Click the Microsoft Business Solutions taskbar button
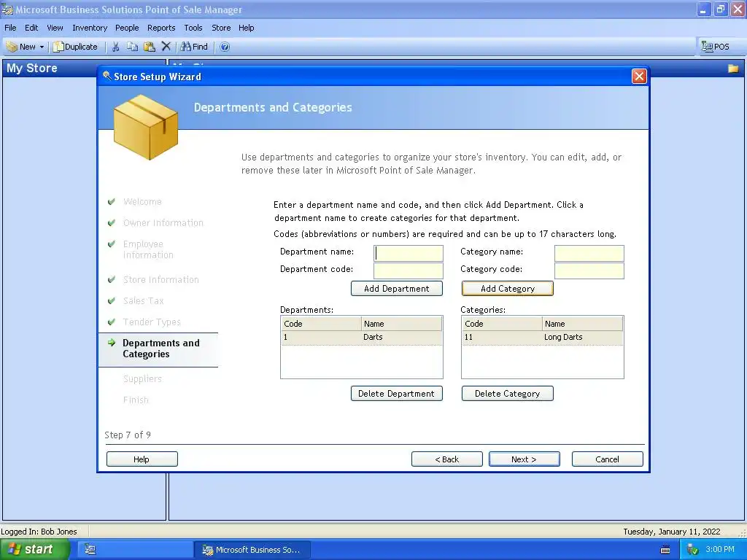Image resolution: width=747 pixels, height=560 pixels. pos(252,550)
